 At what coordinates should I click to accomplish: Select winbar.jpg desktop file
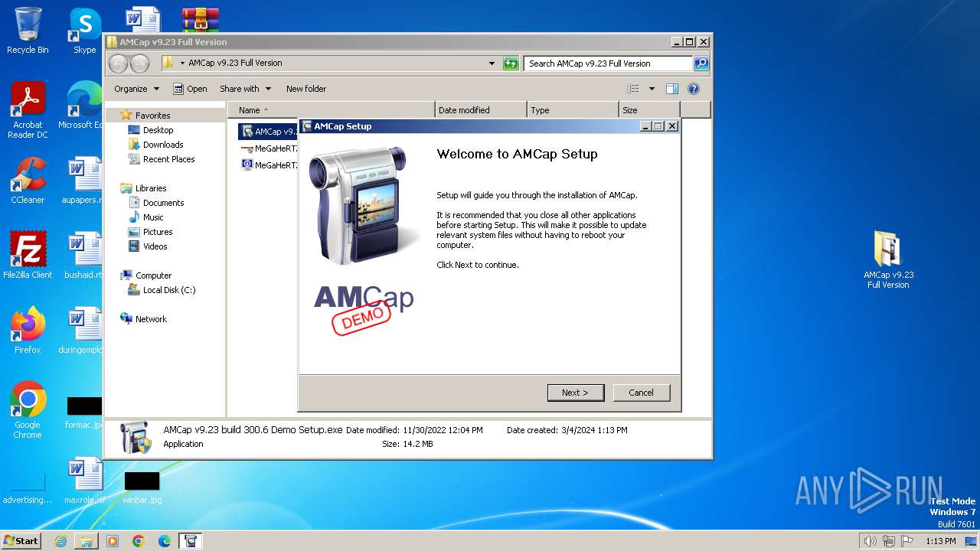tap(142, 487)
